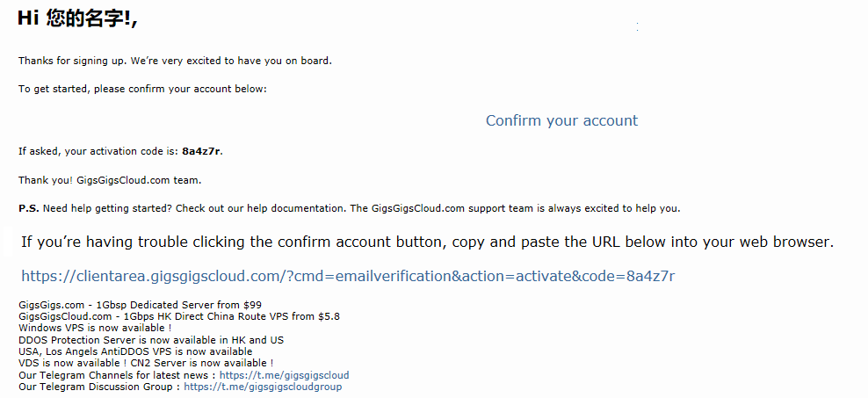The image size is (868, 398).
Task: Click the 'Thanks for signing up' sentence
Action: [x=175, y=61]
